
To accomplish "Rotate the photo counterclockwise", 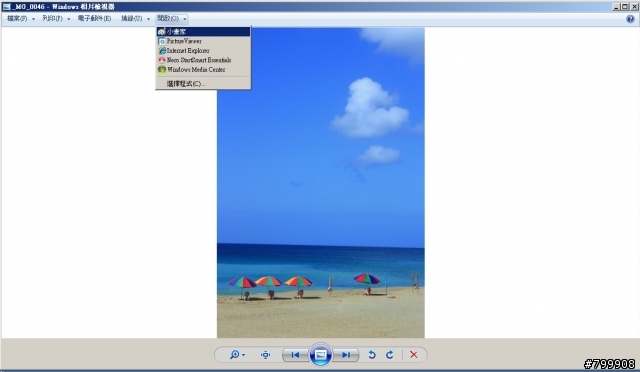I will [x=372, y=354].
